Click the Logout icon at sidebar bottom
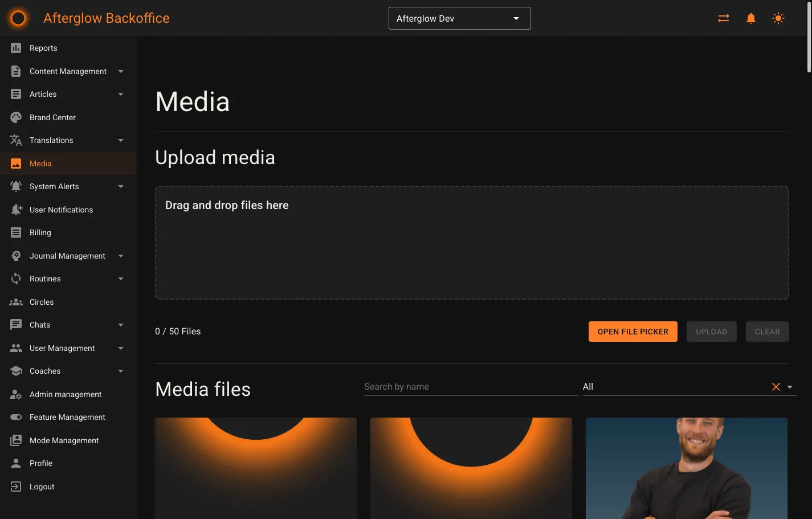812x519 pixels. (15, 487)
